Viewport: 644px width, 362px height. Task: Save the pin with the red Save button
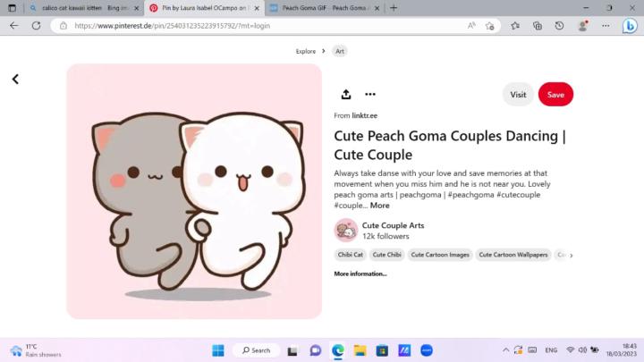(555, 95)
